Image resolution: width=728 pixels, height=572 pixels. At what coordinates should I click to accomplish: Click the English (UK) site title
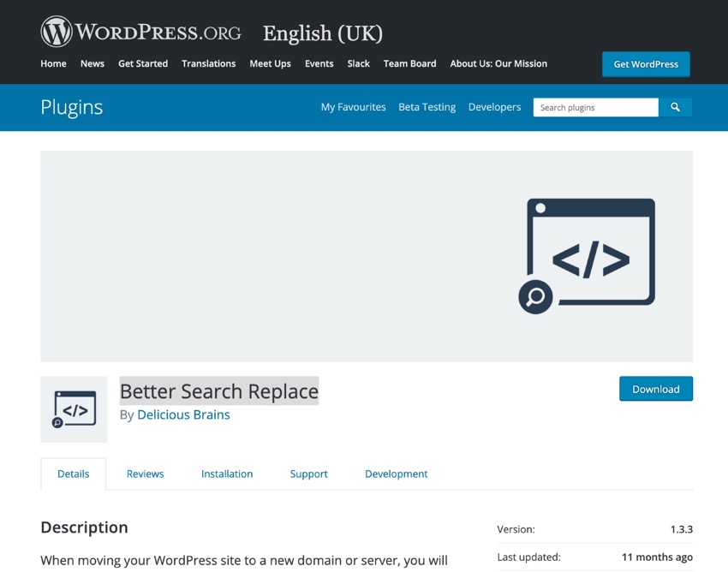pyautogui.click(x=323, y=33)
